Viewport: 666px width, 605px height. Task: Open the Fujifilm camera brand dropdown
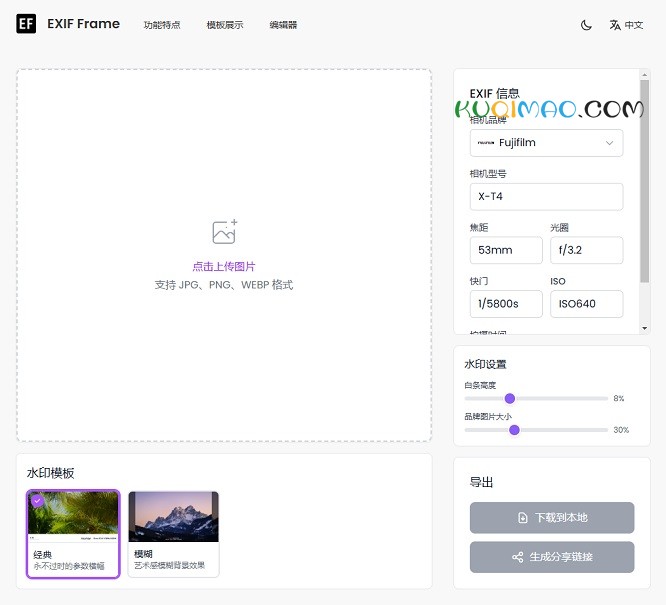(x=546, y=143)
